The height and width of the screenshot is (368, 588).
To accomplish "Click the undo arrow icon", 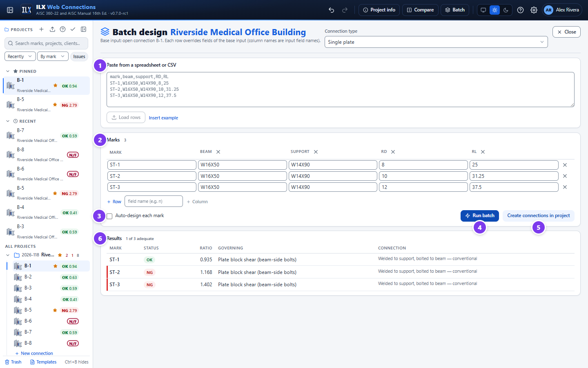I will coord(332,10).
